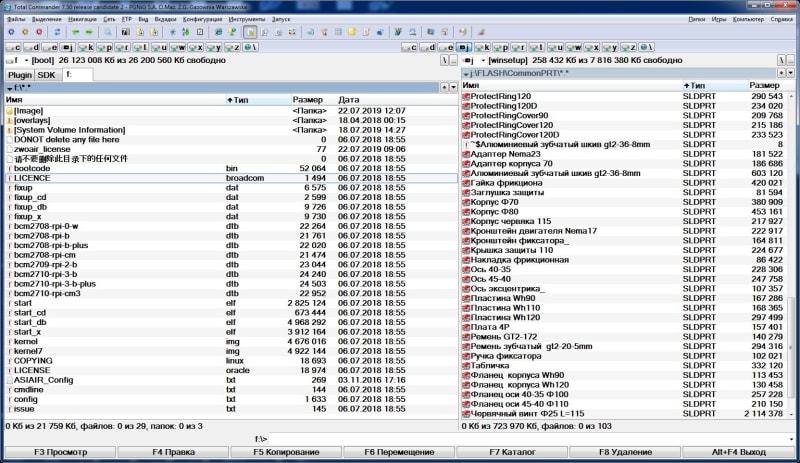Toggle active drive j in right drive bar
This screenshot has width=800, height=463.
coord(464,47)
